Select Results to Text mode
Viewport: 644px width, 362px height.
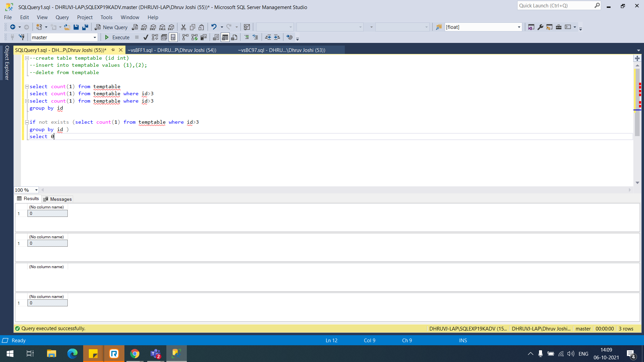point(216,37)
